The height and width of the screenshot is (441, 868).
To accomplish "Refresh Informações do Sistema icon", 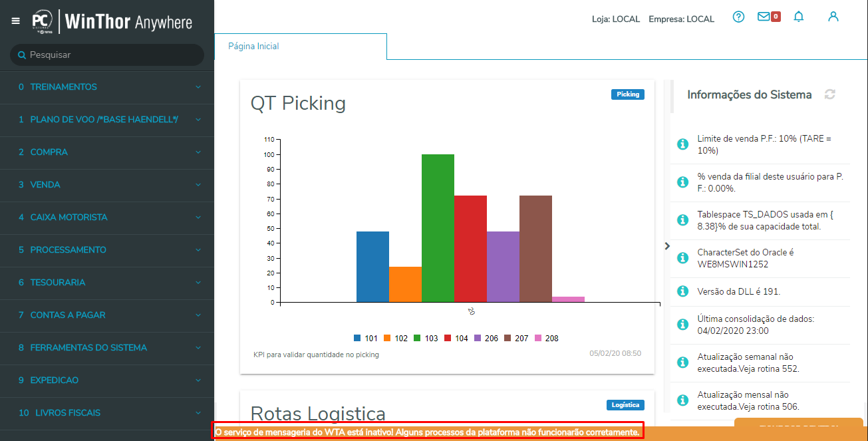I will [x=829, y=94].
